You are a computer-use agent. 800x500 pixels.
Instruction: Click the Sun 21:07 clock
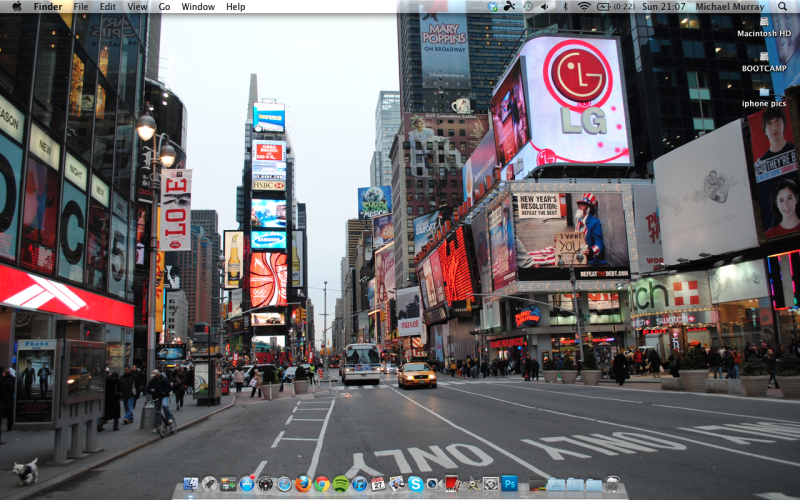(x=664, y=7)
